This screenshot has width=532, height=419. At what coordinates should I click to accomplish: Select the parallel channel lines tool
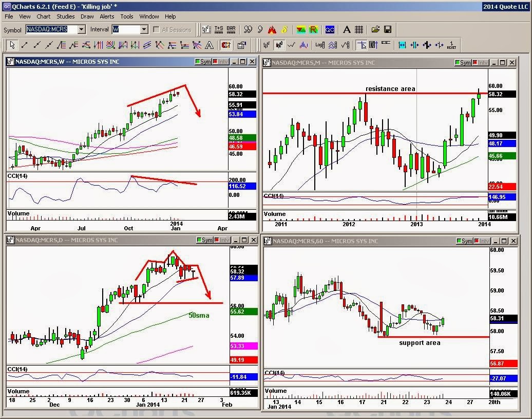pos(147,45)
